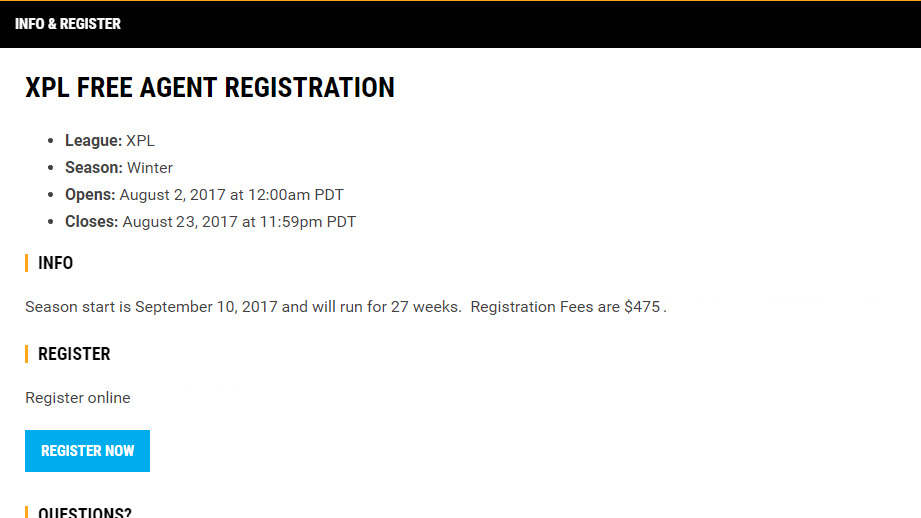Click the August 2, 2017 opening date
Viewport: 921px width, 518px height.
tap(173, 195)
